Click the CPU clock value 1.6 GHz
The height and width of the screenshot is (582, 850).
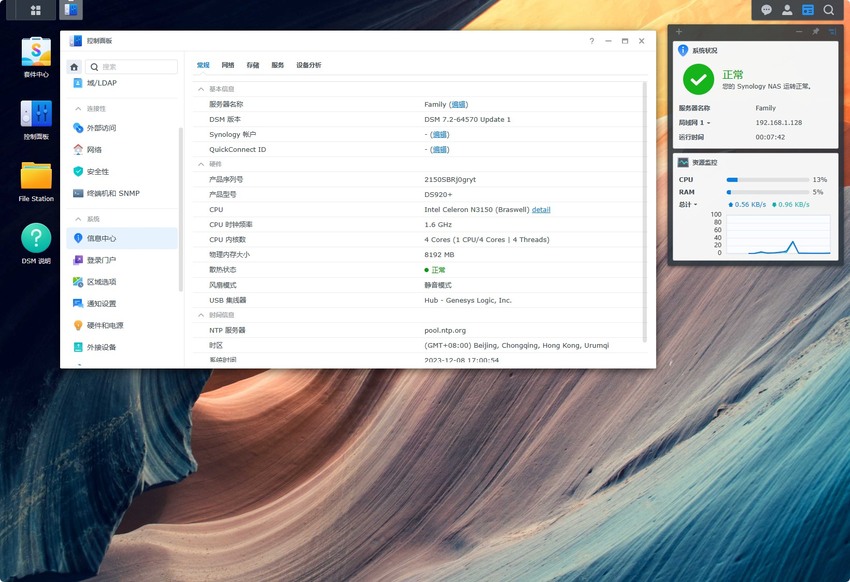pos(438,225)
